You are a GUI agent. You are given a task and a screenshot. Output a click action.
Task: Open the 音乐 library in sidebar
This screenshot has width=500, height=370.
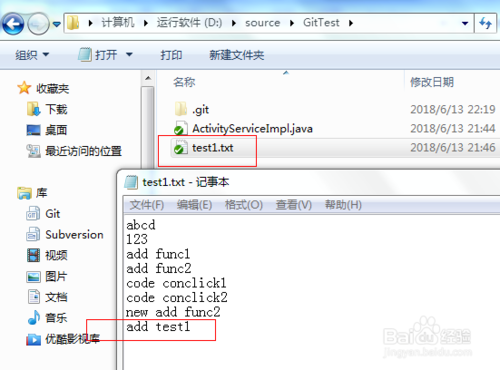[47, 318]
